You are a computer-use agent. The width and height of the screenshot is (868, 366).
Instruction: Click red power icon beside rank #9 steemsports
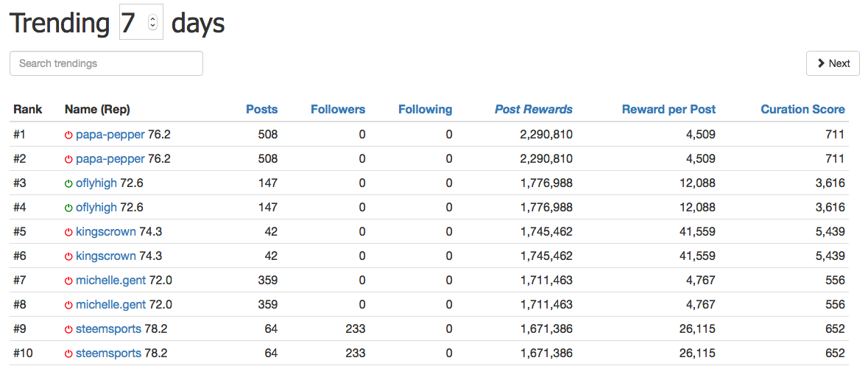69,329
